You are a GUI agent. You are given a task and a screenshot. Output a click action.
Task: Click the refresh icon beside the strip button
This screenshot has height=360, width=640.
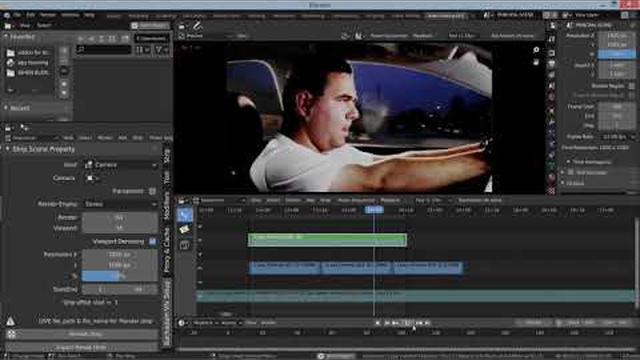(x=11, y=334)
